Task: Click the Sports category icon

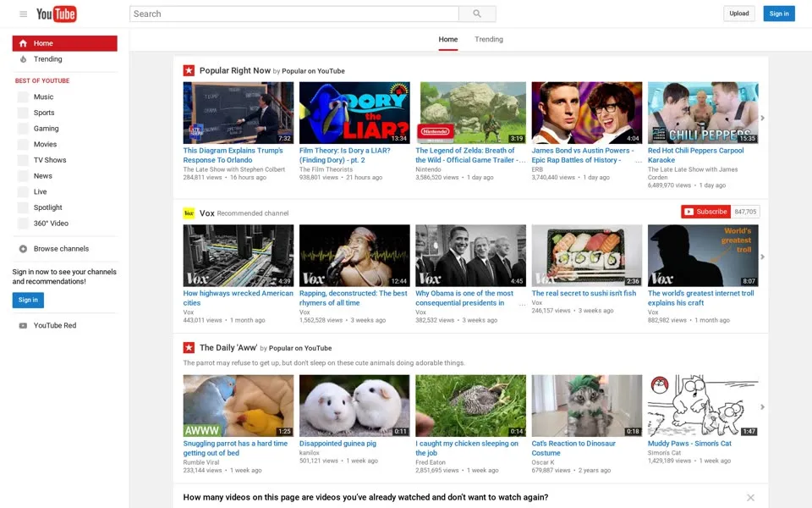Action: coord(23,113)
